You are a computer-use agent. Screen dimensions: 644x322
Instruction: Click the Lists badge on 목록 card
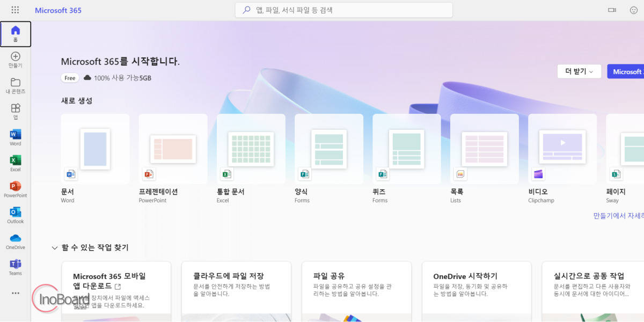coord(460,174)
